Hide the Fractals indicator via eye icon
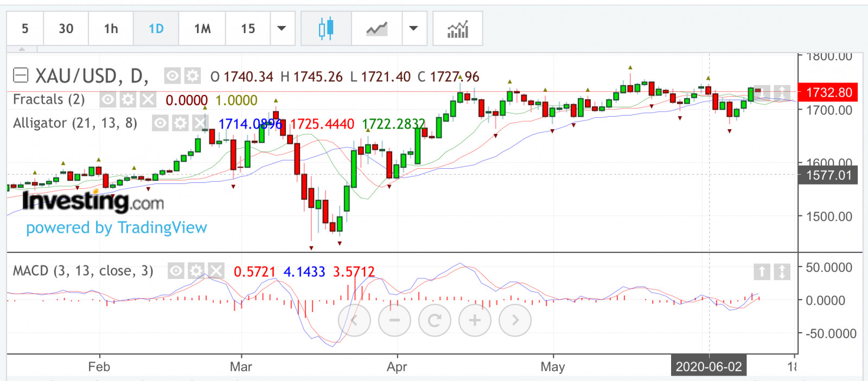Viewport: 868px width, 381px height. pyautogui.click(x=108, y=100)
